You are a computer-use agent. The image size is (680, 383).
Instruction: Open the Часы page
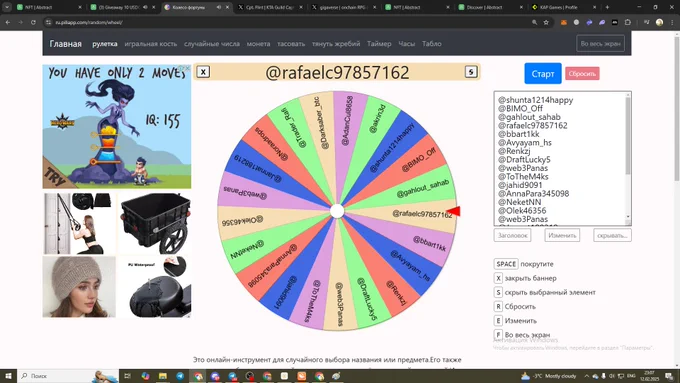407,44
